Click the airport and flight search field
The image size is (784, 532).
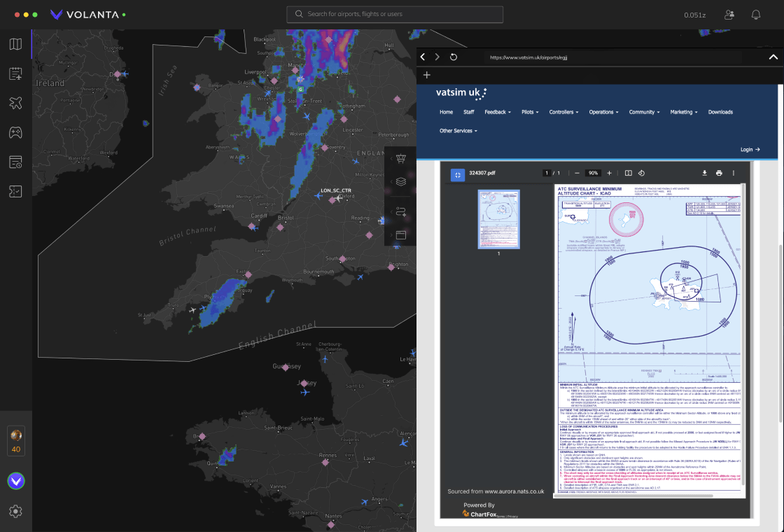[x=364, y=14]
